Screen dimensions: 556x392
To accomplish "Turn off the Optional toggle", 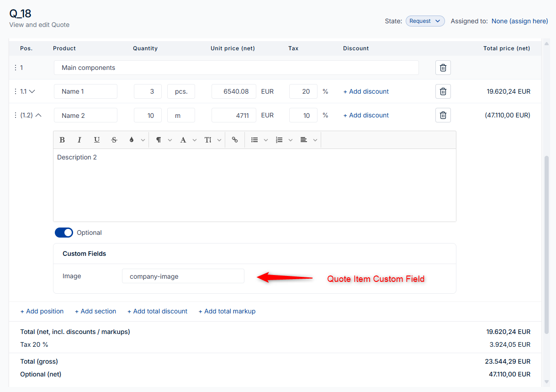I will tap(64, 233).
